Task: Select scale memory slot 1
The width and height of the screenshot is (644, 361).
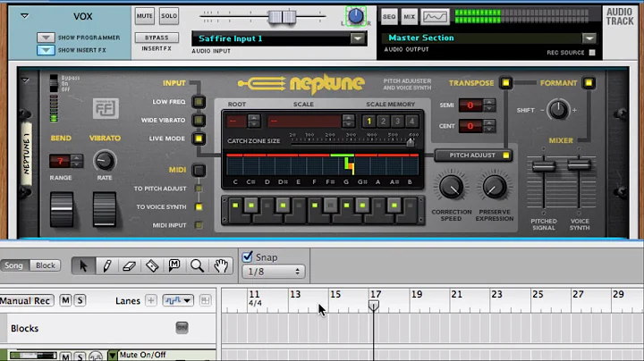Action: click(369, 121)
